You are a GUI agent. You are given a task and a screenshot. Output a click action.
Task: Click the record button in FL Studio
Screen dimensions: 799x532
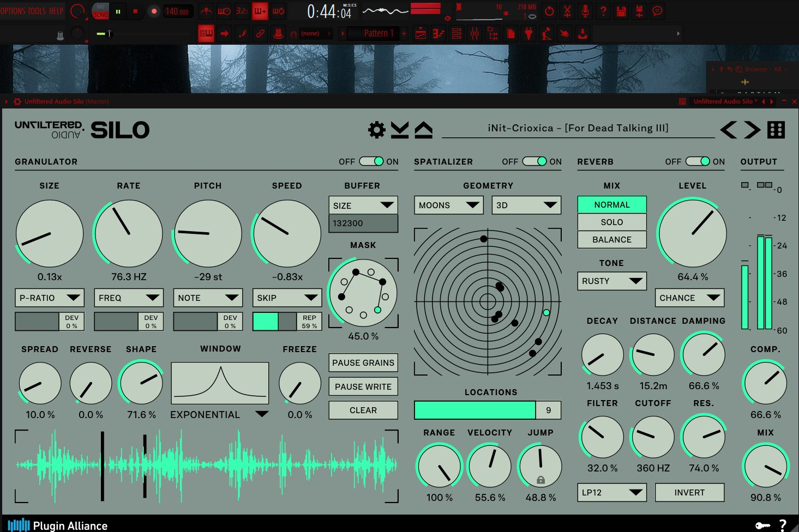pos(154,11)
